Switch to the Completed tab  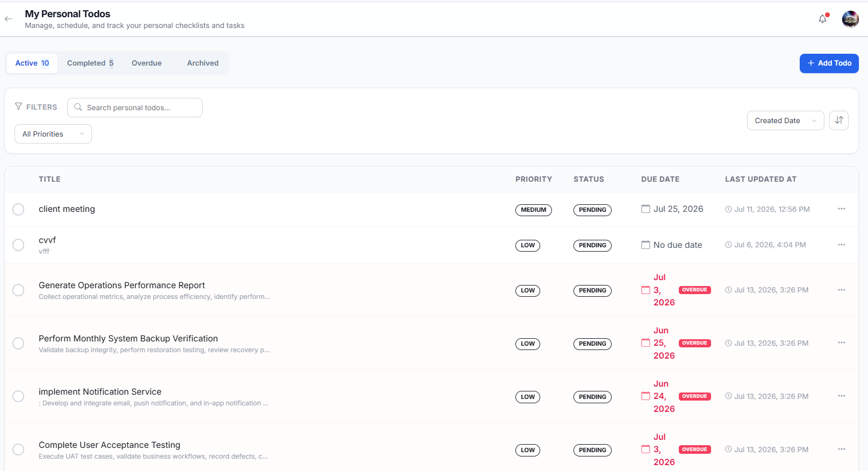(90, 63)
